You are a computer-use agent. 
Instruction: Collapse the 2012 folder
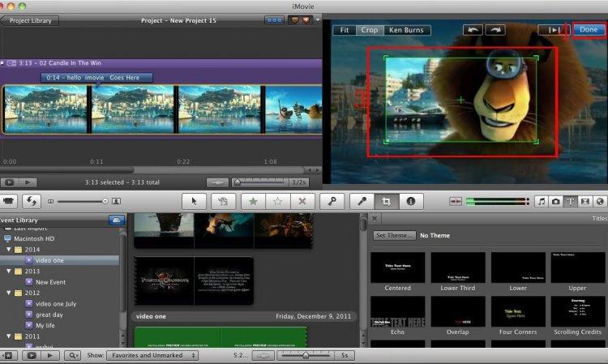[9, 293]
